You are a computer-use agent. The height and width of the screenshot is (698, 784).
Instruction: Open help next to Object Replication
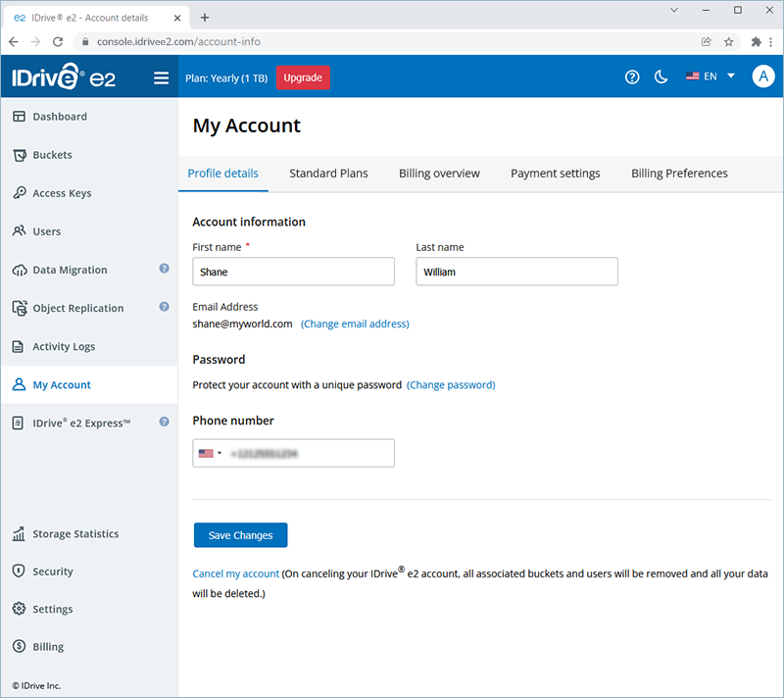coord(164,307)
